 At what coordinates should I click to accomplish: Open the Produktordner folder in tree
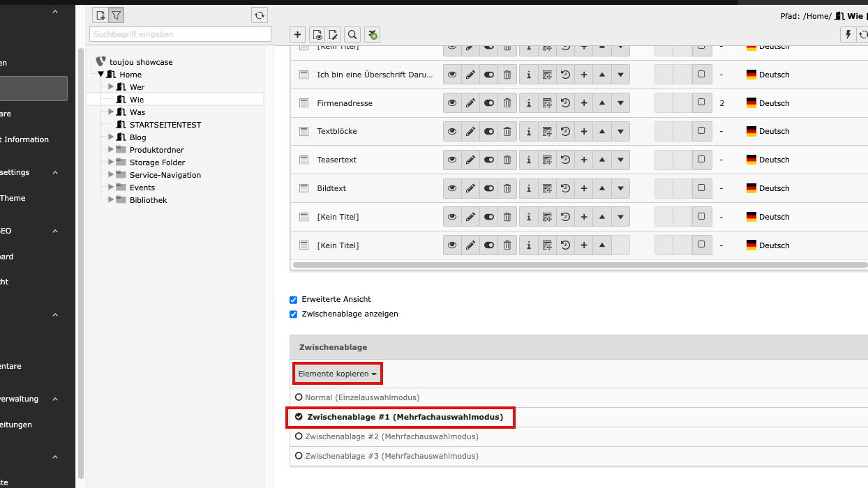tap(156, 150)
